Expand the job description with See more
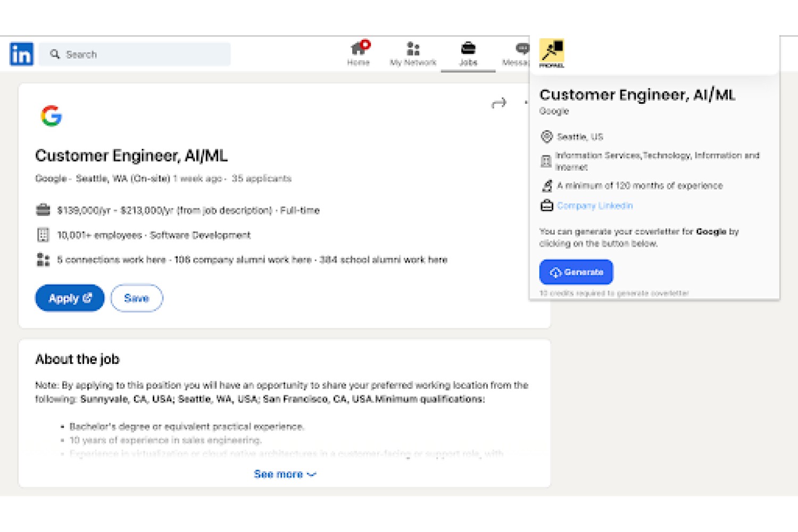Screen dimensions: 798x532 [285, 474]
